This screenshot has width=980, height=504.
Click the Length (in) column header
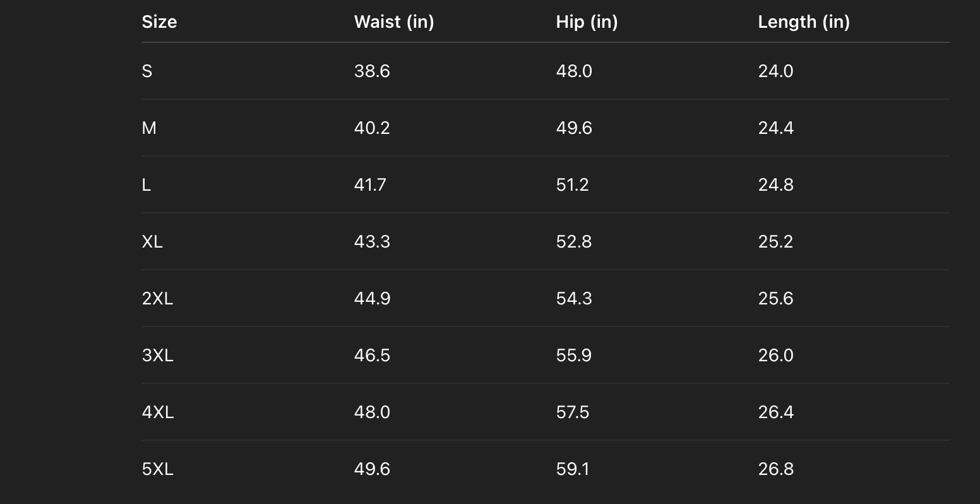click(x=804, y=22)
